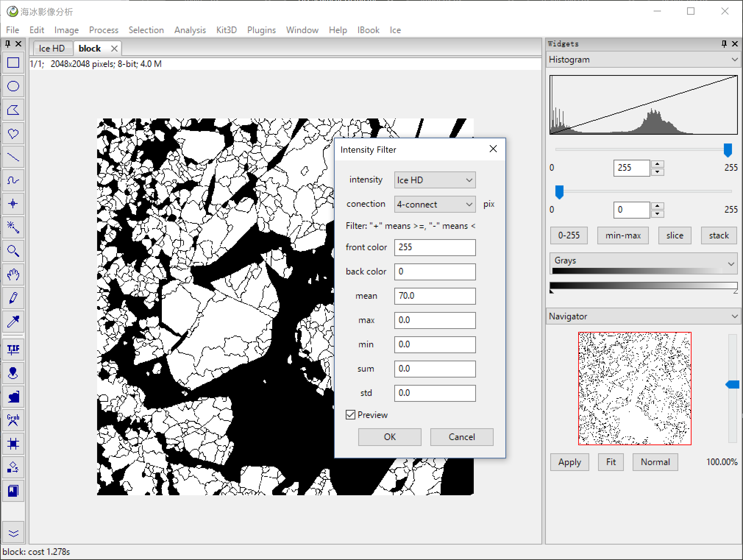Viewport: 743px width, 560px height.
Task: Increment the upper histogram value spinner
Action: (657, 164)
